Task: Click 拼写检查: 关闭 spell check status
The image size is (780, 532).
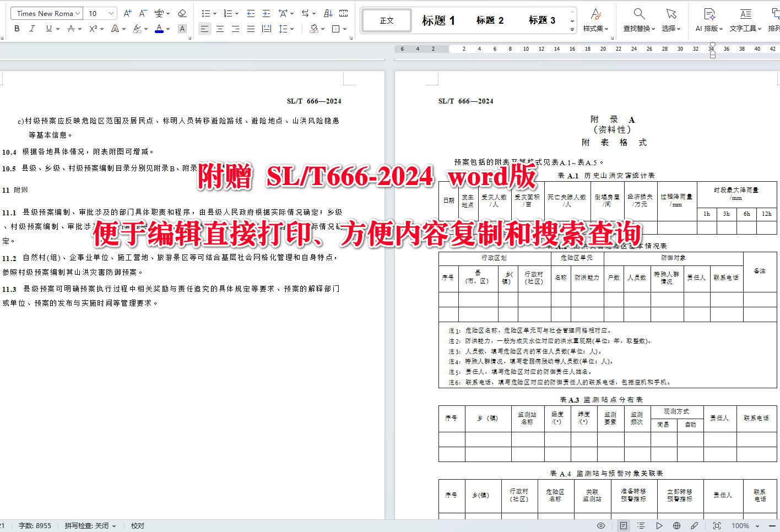Action: (83, 525)
